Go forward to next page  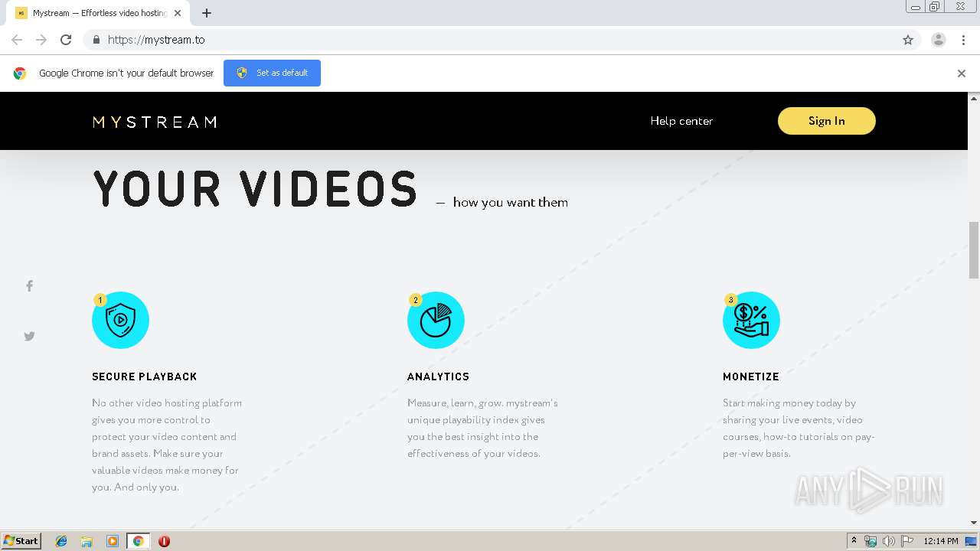(41, 40)
